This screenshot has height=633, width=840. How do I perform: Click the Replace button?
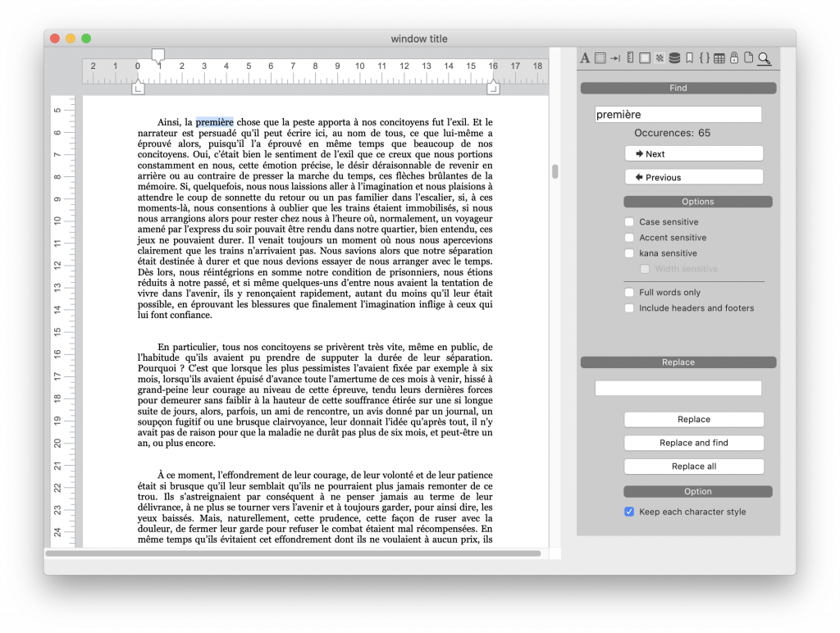tap(694, 419)
